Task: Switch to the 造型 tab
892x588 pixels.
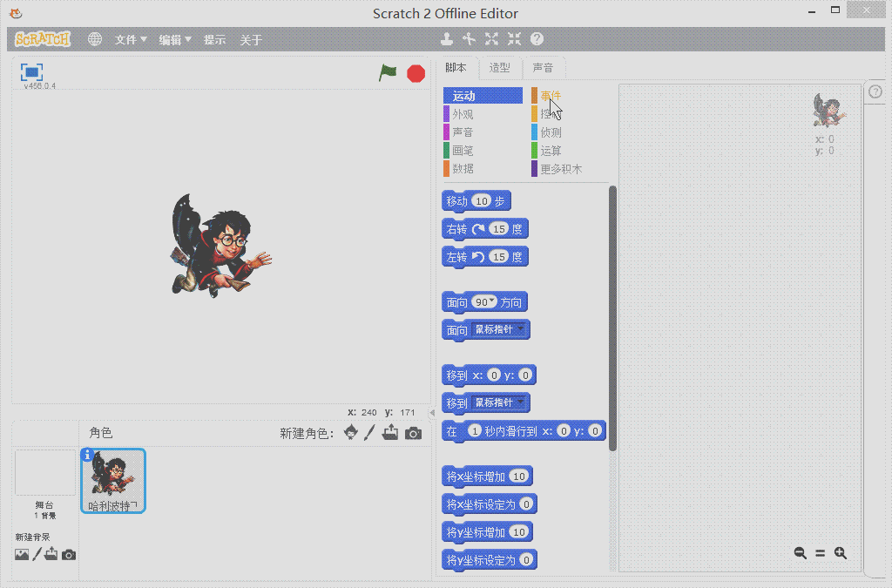Action: pyautogui.click(x=499, y=68)
